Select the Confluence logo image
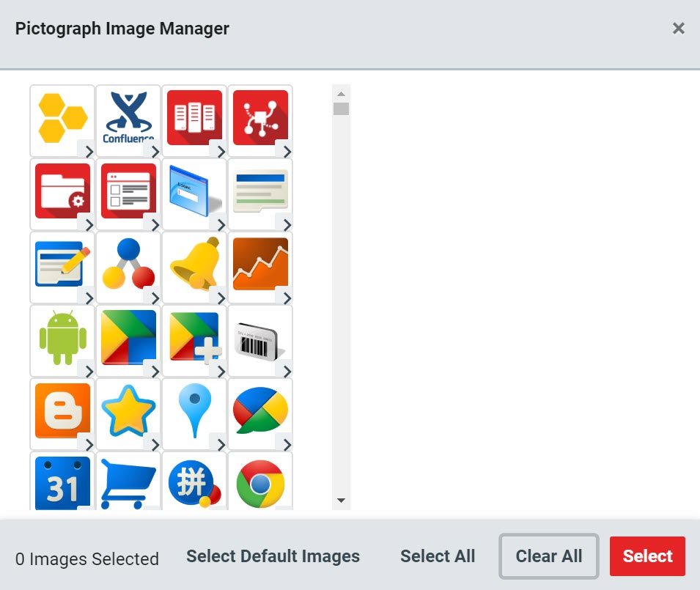700x590 pixels. tap(128, 118)
